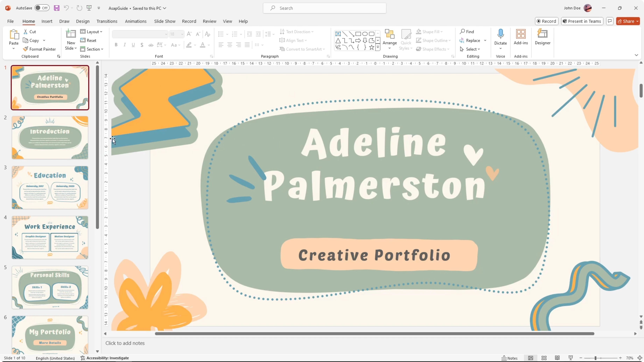Reset the slide layout
Viewport: 644px width, 362px height.
point(88,40)
